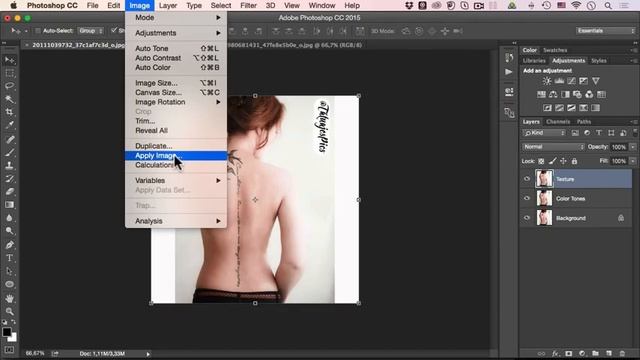Screen dimensions: 640x360
Task: Select the Healing Brush tool
Action: (10, 140)
